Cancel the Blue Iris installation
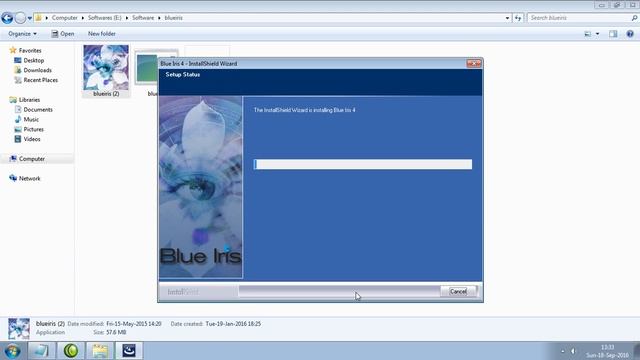 458,291
